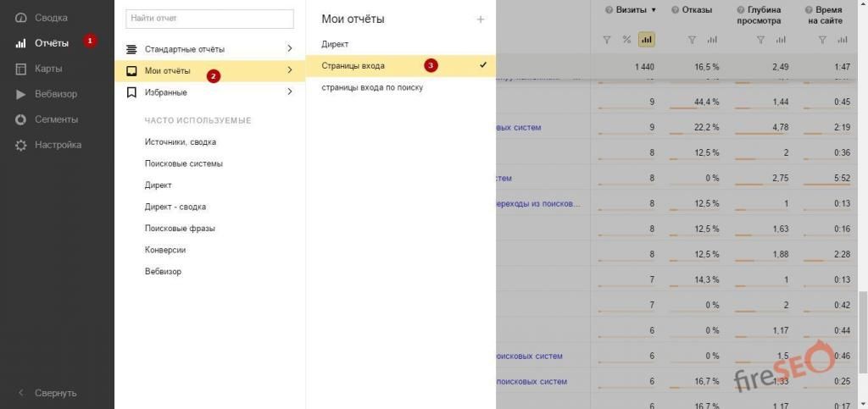Expand Стандартные отчёты submenu arrow

coord(289,49)
